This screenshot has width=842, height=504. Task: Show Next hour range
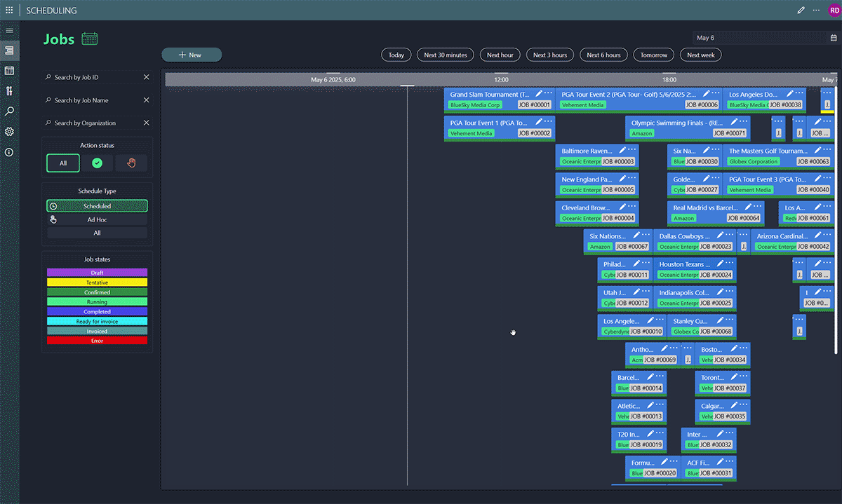(500, 55)
